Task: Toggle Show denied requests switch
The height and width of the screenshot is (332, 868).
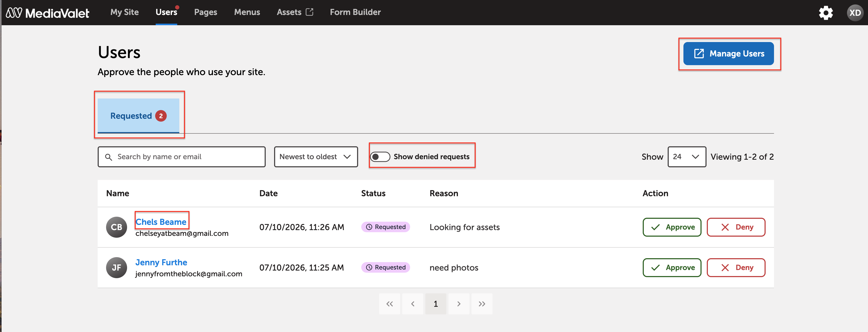Action: tap(380, 157)
